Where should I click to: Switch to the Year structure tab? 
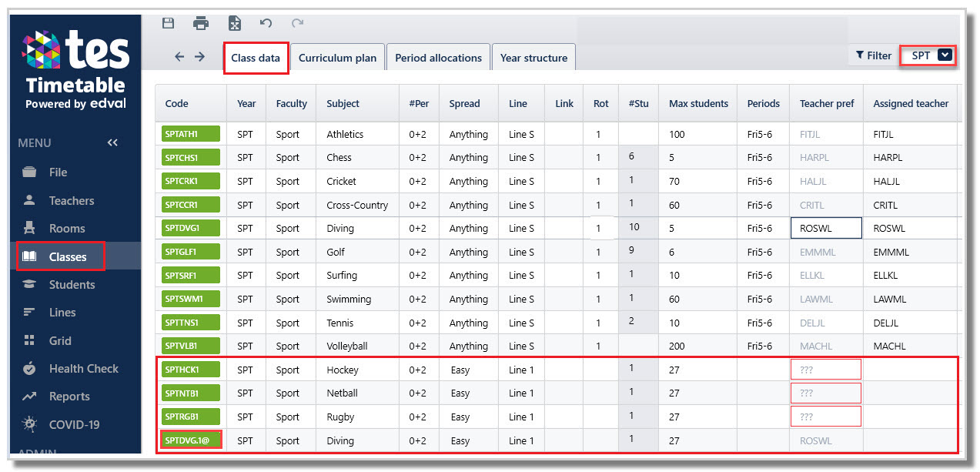(533, 58)
